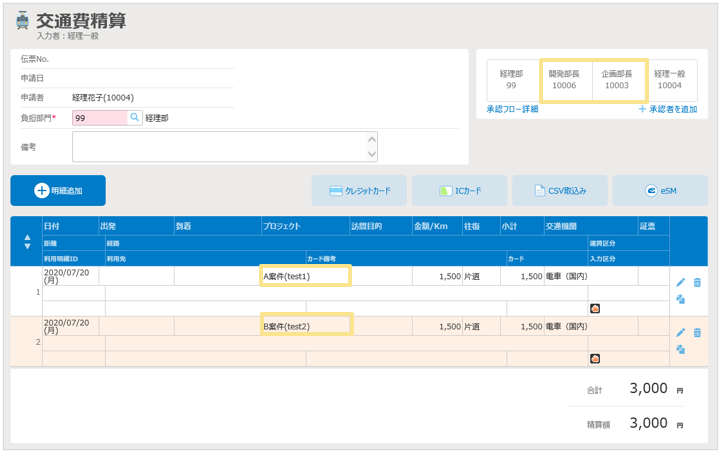
Task: Toggle row sort arrows in table header
Action: 27,242
